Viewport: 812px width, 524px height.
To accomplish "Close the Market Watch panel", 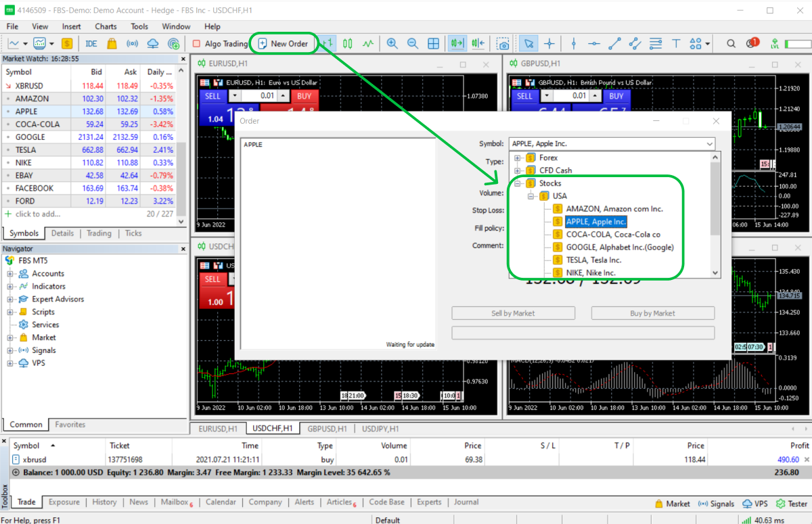I will [x=183, y=59].
